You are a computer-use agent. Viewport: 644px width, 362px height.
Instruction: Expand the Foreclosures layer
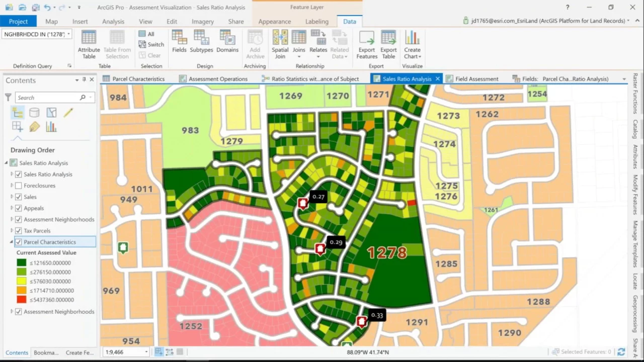pyautogui.click(x=12, y=186)
